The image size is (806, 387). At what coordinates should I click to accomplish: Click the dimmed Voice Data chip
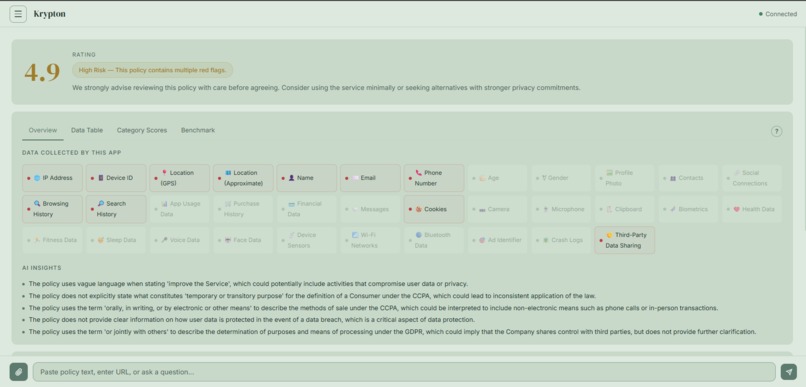tap(179, 240)
